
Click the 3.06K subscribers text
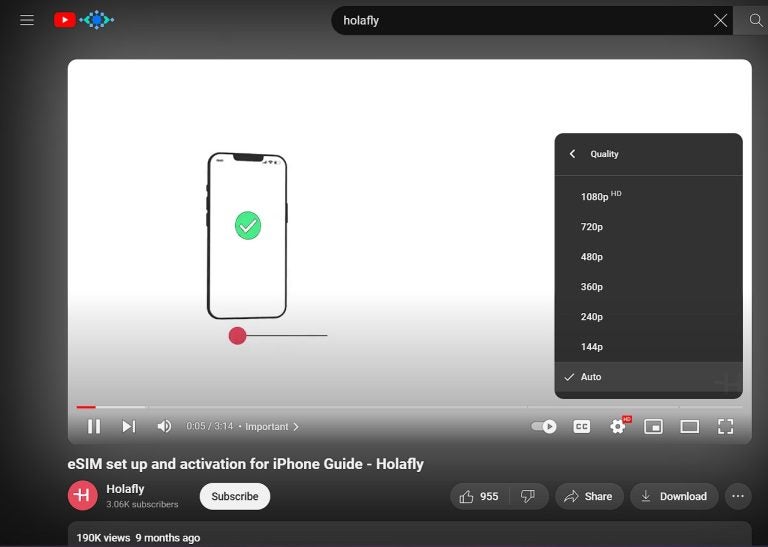click(x=142, y=504)
